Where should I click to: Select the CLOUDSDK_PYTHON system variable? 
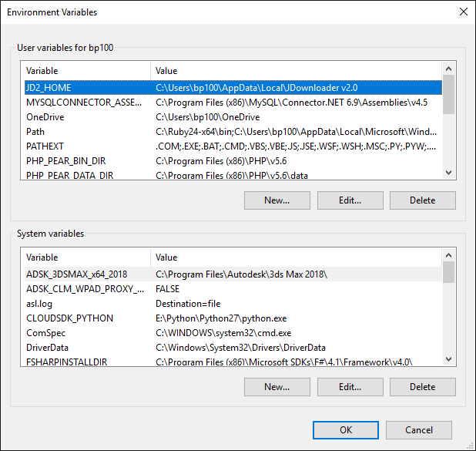[x=69, y=318]
